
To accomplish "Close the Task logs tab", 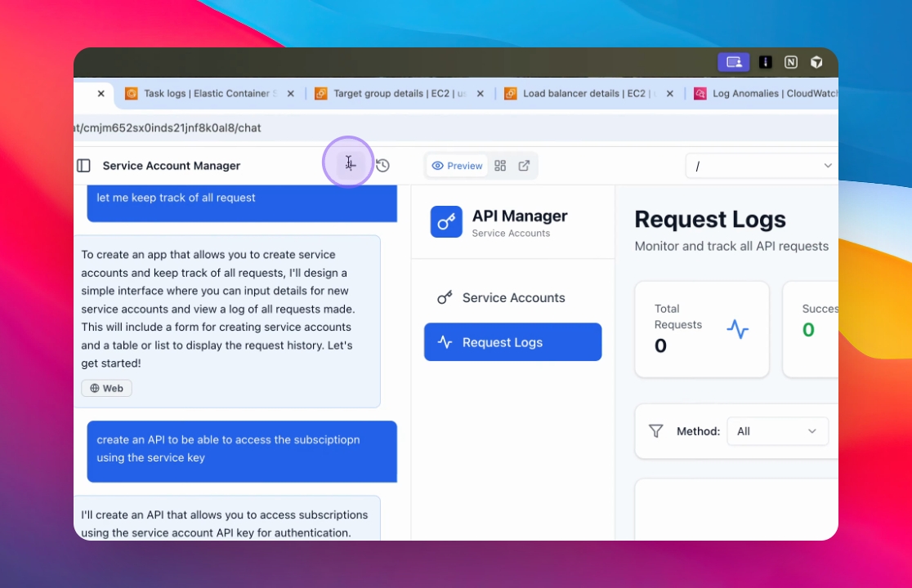I will [x=291, y=94].
